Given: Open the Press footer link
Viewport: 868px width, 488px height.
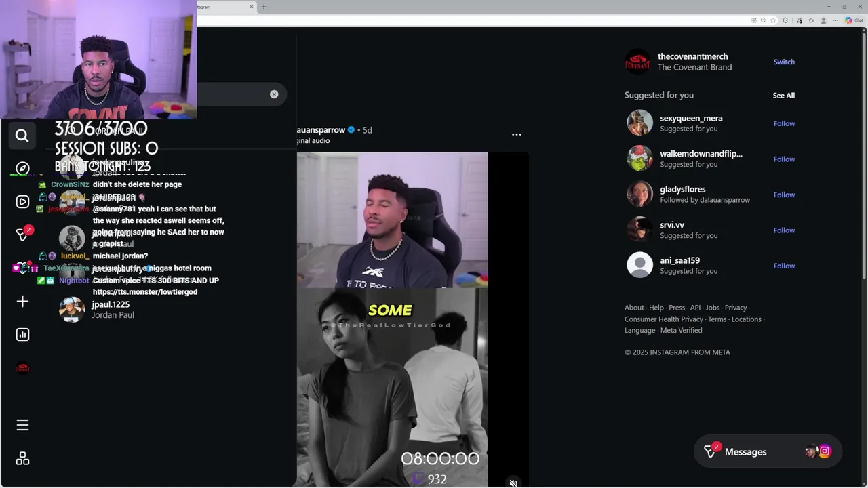Looking at the screenshot, I should [x=677, y=308].
